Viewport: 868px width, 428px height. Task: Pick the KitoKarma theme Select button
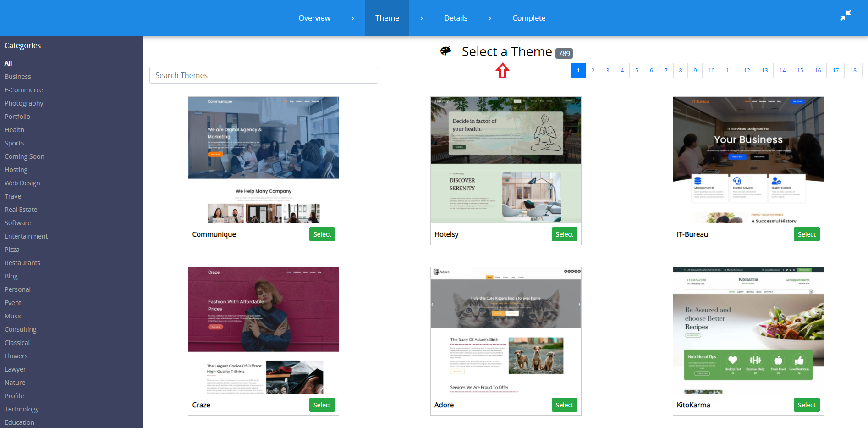pyautogui.click(x=806, y=405)
